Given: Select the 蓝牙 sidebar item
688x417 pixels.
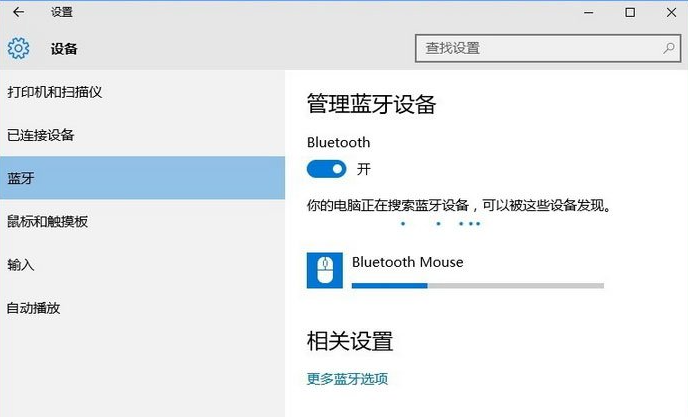Looking at the screenshot, I should (x=22, y=178).
